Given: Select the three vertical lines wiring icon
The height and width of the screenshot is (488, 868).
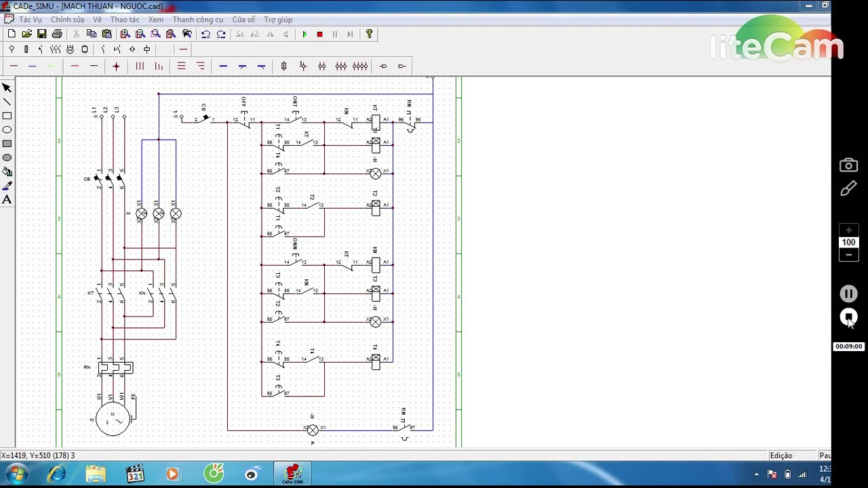Looking at the screenshot, I should [140, 66].
